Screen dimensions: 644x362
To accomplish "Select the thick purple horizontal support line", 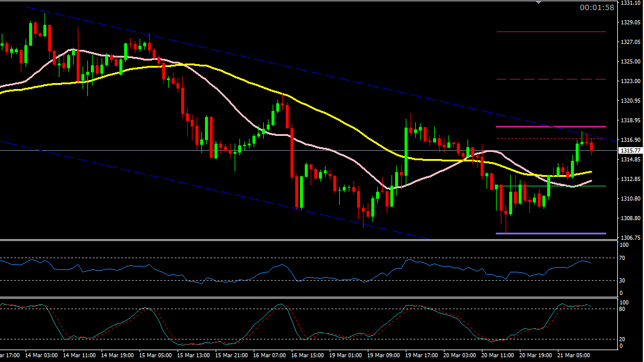I will click(551, 233).
